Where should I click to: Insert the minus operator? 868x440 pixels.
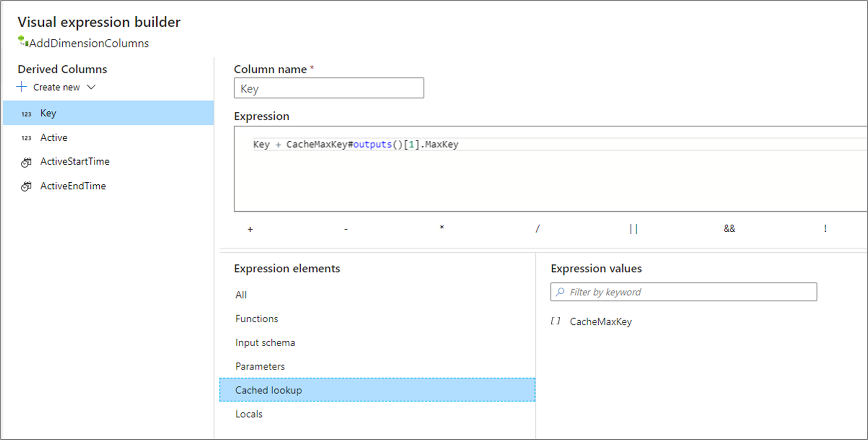346,229
